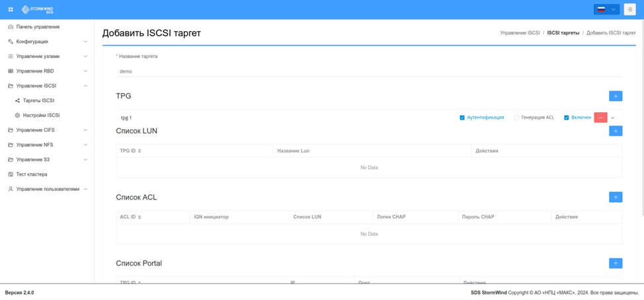Collapse the Управление ISCSI chevron
Image resolution: width=644 pixels, height=300 pixels.
click(85, 86)
